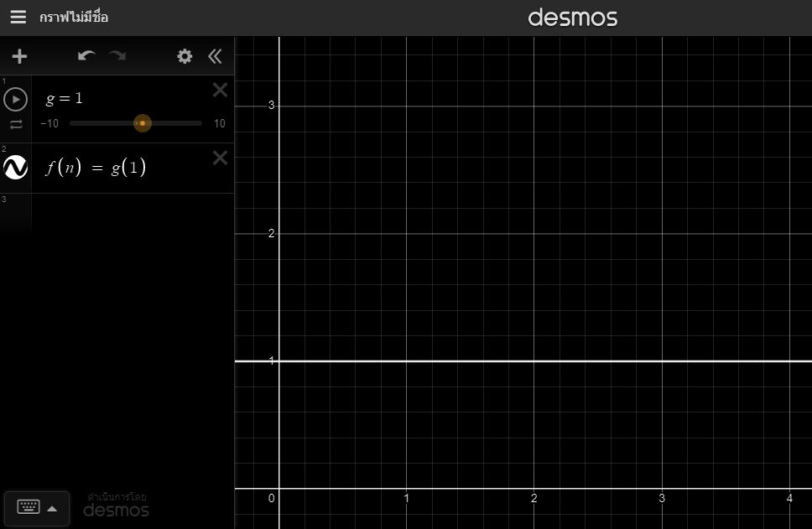The height and width of the screenshot is (529, 812).
Task: Click the g slider handle
Action: pos(143,124)
